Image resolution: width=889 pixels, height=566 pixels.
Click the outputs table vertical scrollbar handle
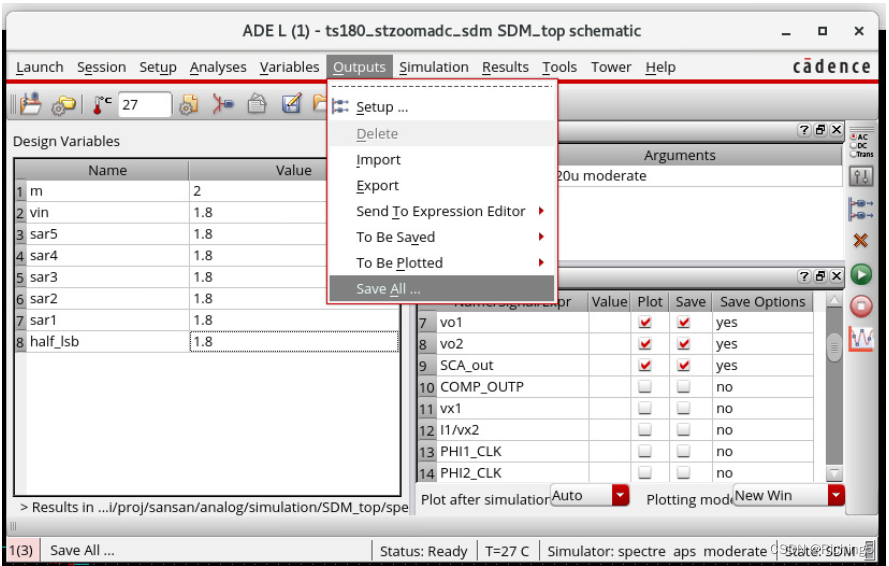coord(834,346)
